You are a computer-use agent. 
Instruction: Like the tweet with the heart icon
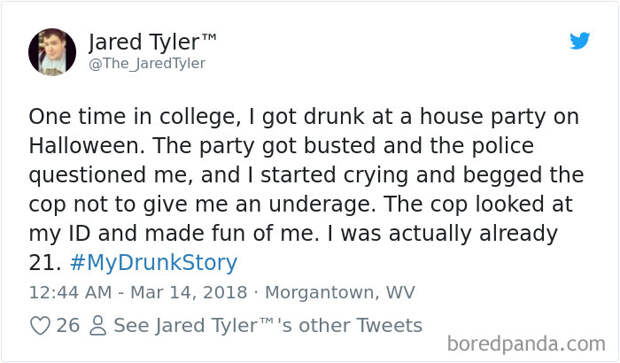click(x=40, y=326)
